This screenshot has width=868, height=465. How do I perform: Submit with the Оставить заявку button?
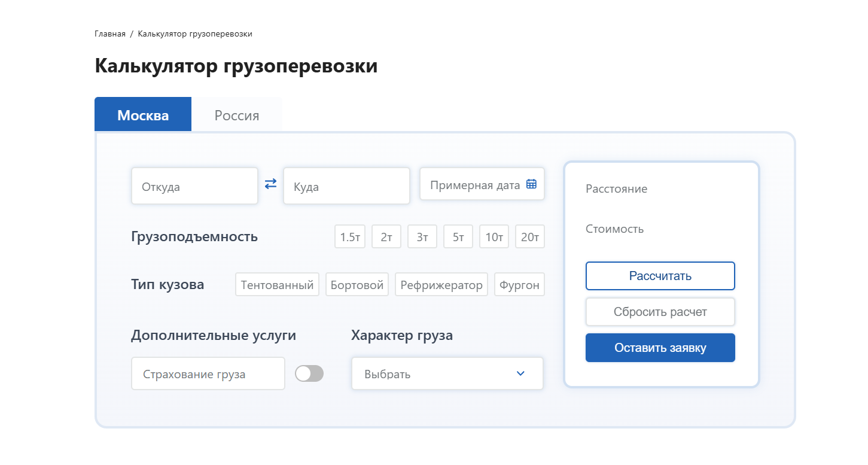coord(660,348)
